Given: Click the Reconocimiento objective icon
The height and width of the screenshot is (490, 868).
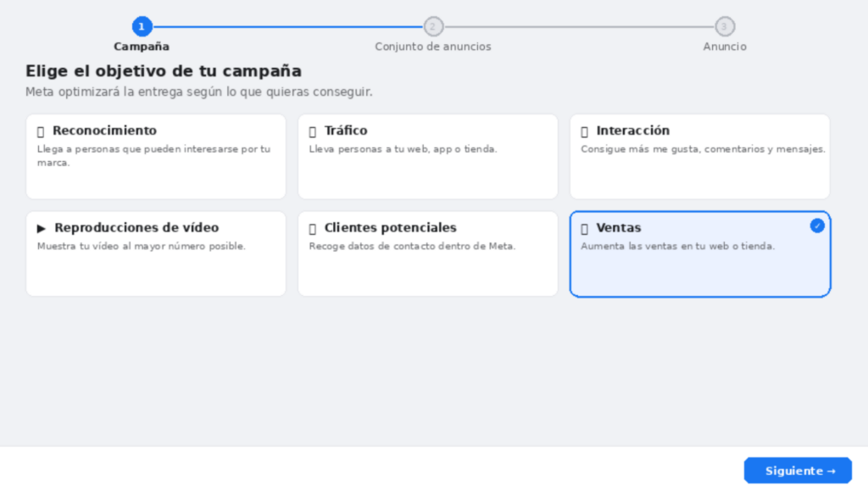Looking at the screenshot, I should [41, 131].
